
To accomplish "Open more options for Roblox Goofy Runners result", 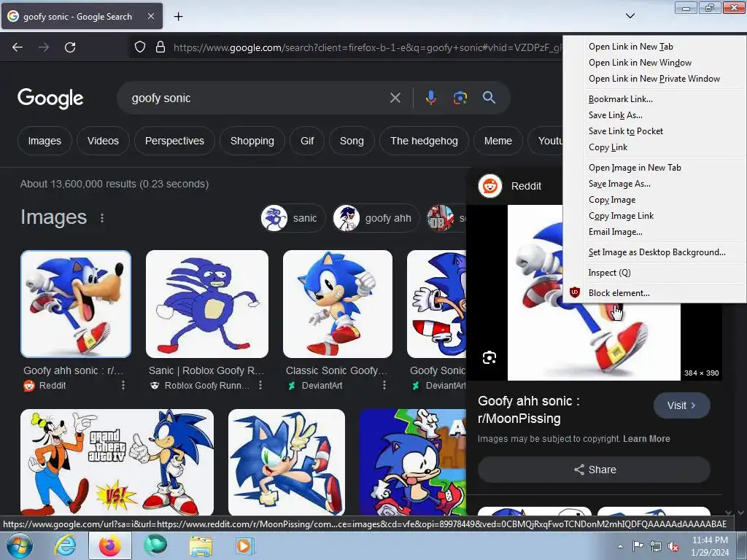I will pyautogui.click(x=260, y=385).
